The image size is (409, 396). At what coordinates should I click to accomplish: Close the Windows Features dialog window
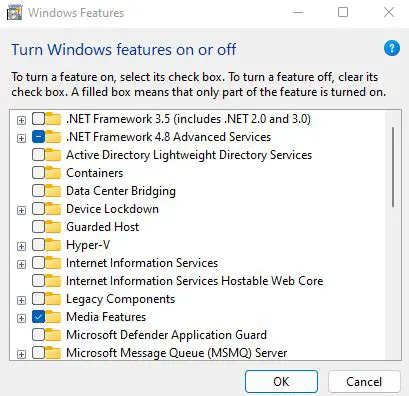(x=389, y=13)
